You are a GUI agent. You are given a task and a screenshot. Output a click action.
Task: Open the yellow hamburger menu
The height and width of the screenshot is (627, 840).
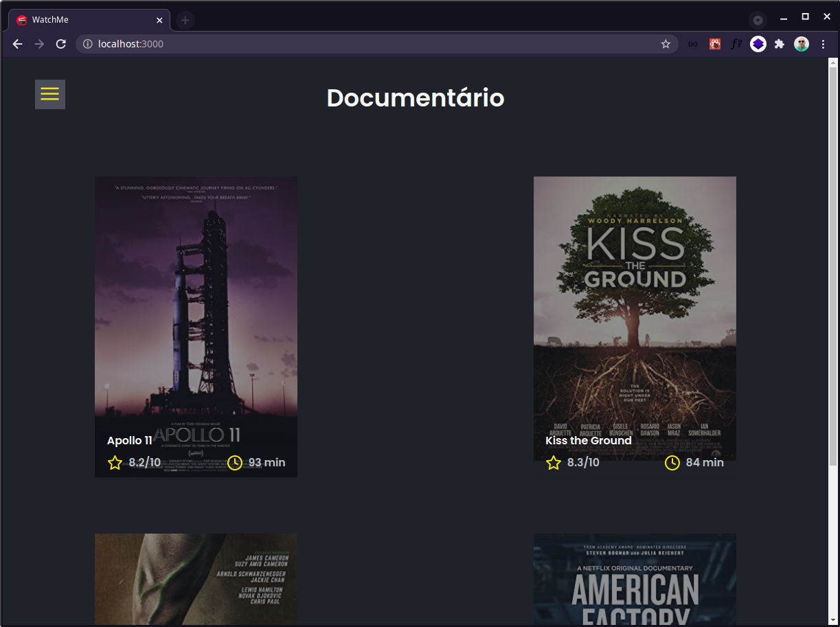click(50, 95)
